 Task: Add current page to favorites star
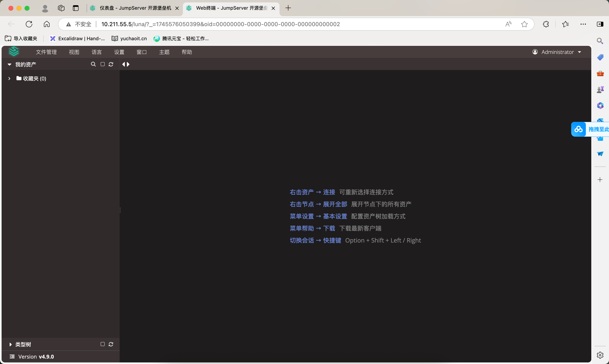tap(524, 24)
